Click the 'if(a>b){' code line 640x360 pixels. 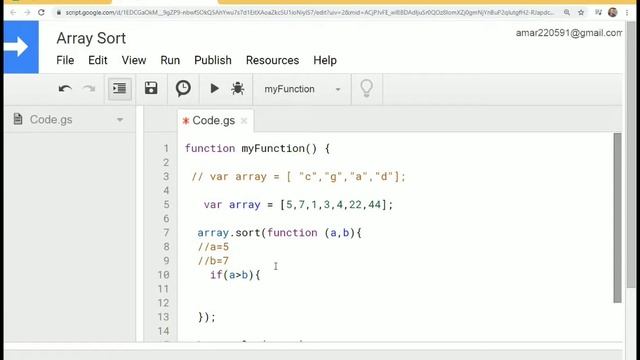click(235, 275)
